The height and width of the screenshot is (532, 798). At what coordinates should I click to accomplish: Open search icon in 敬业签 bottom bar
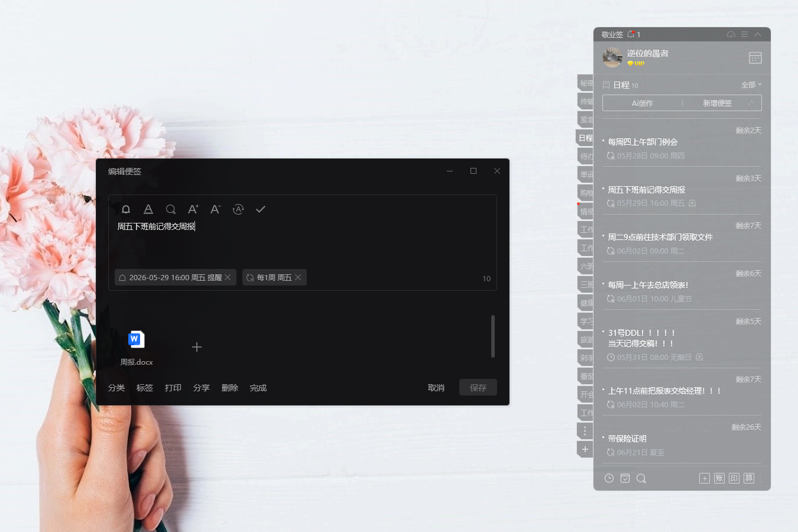click(641, 478)
